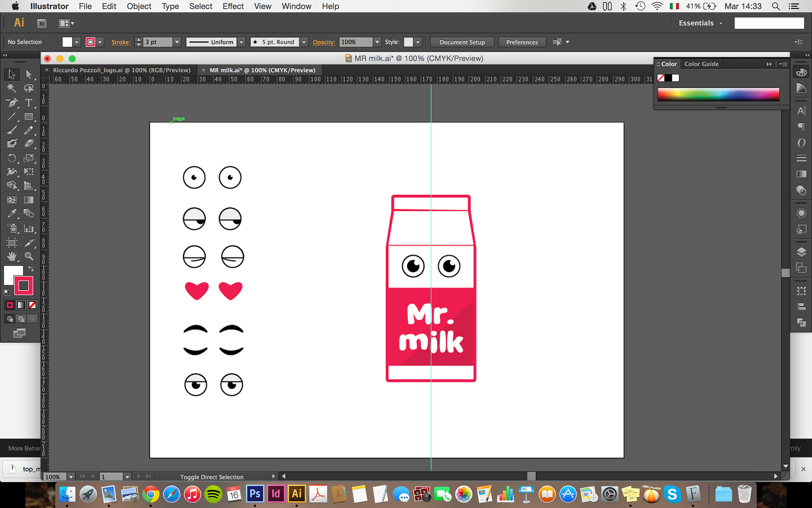This screenshot has width=812, height=508.
Task: Open the Essentials workspace switcher
Action: pyautogui.click(x=700, y=23)
